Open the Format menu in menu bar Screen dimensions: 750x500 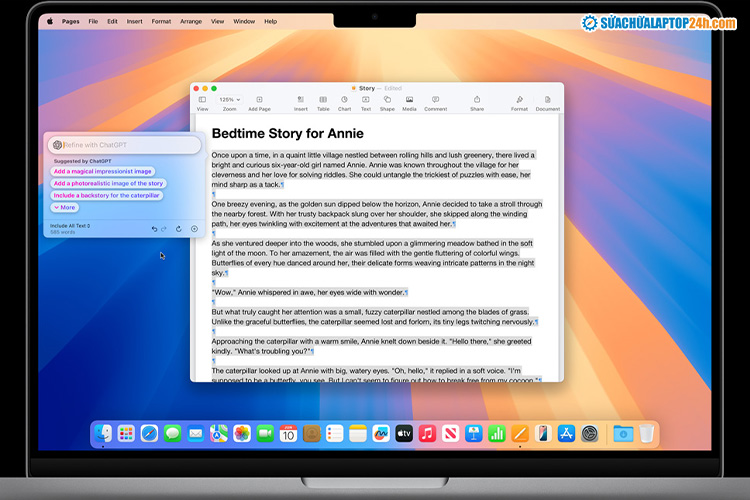pos(161,21)
